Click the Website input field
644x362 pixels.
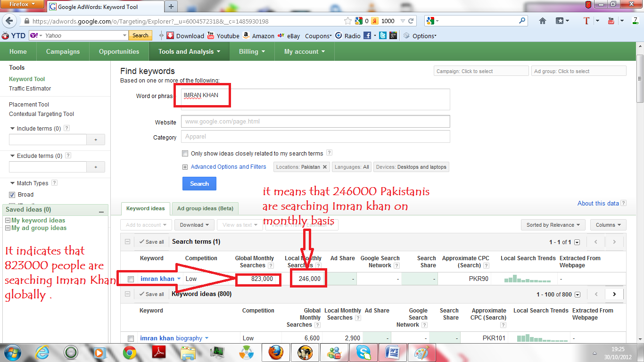[315, 121]
